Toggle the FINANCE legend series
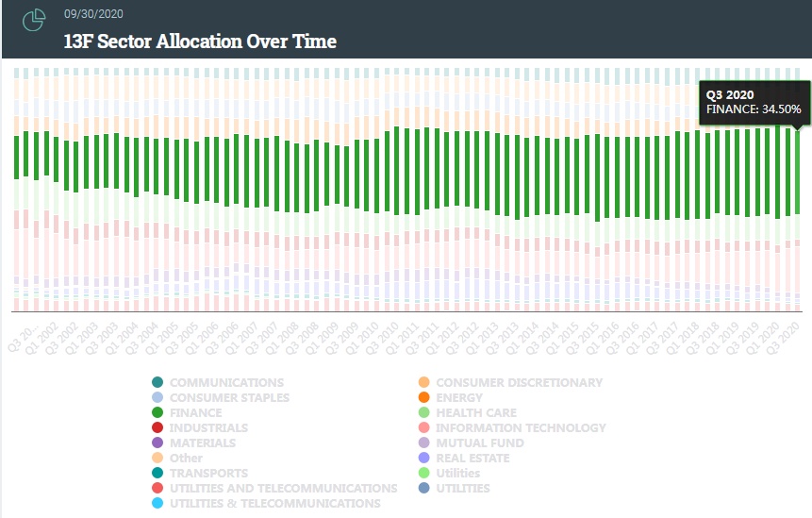The image size is (812, 518). pos(196,412)
